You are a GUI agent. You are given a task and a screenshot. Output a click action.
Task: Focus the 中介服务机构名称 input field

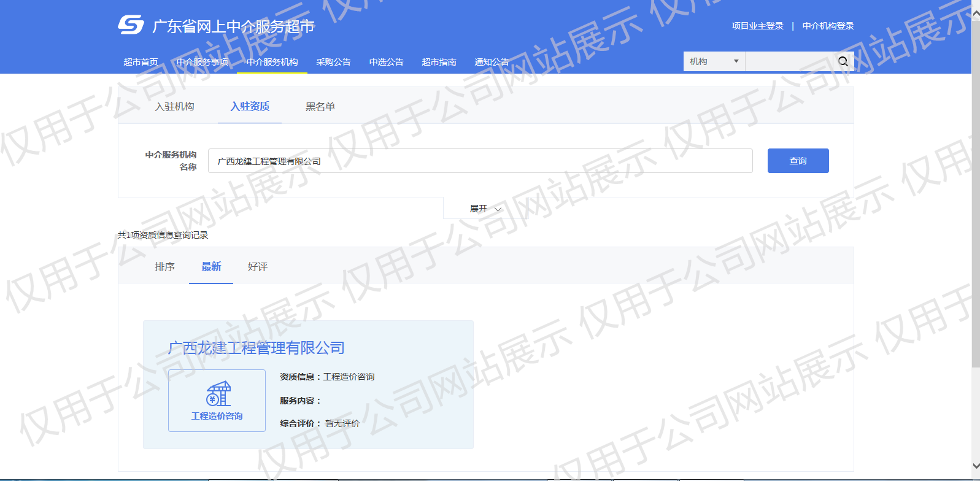pos(480,161)
